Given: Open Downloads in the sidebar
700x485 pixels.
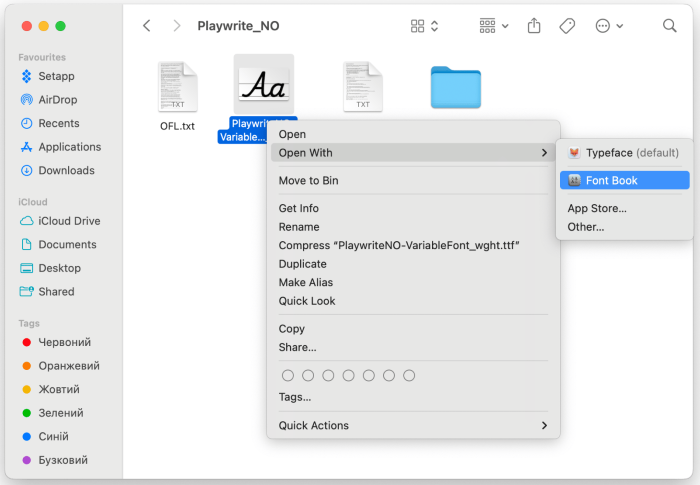Looking at the screenshot, I should 58,171.
